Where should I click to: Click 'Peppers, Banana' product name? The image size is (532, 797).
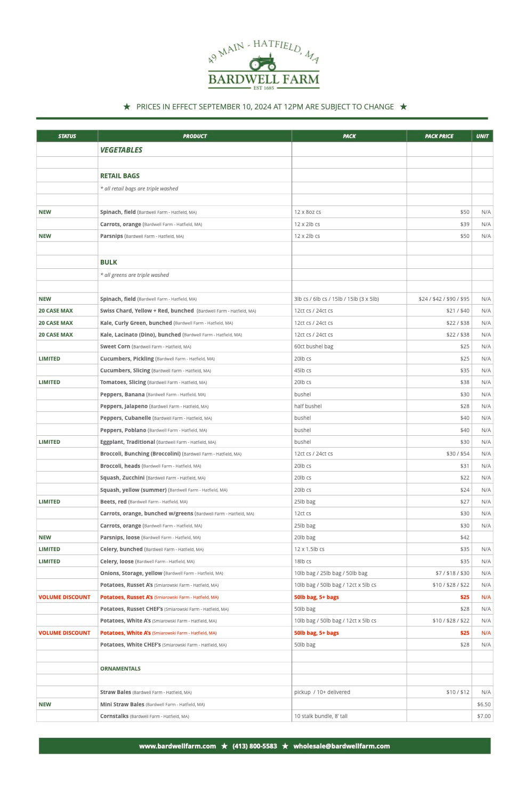[123, 394]
